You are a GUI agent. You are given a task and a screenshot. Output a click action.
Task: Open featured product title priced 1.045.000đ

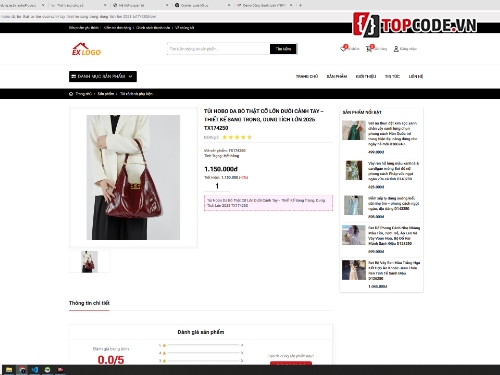[394, 270]
